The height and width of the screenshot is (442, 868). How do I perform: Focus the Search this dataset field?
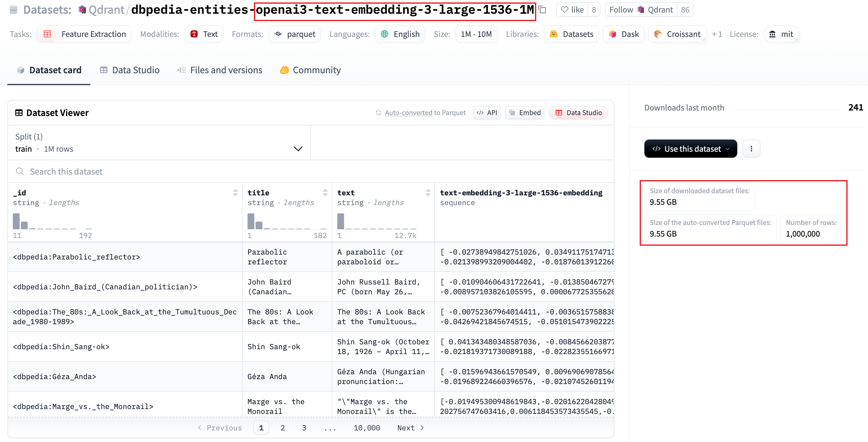pyautogui.click(x=311, y=172)
